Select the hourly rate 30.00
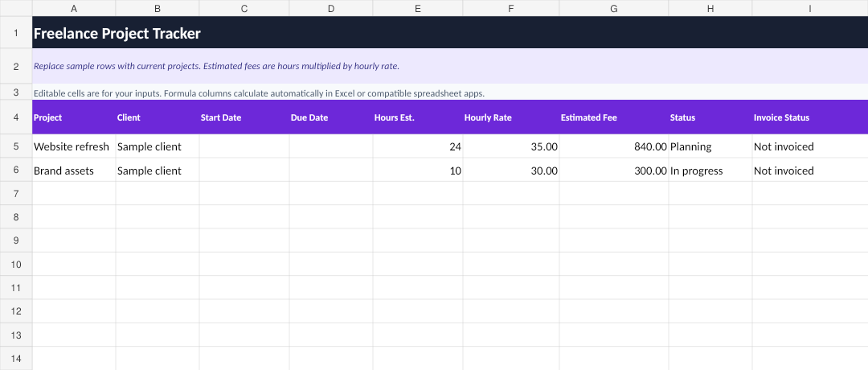Viewport: 868px width, 370px height. click(511, 170)
